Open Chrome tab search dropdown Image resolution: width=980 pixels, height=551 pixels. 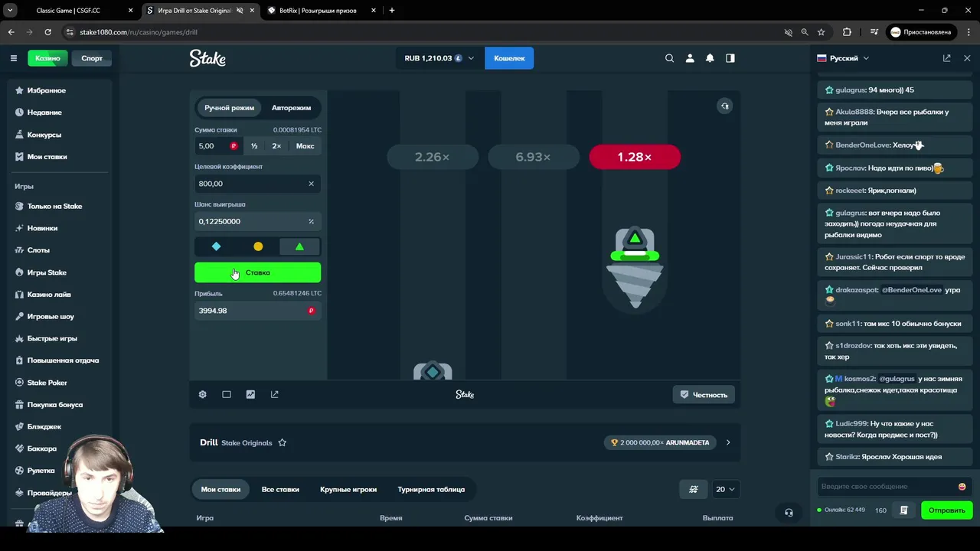click(x=11, y=11)
